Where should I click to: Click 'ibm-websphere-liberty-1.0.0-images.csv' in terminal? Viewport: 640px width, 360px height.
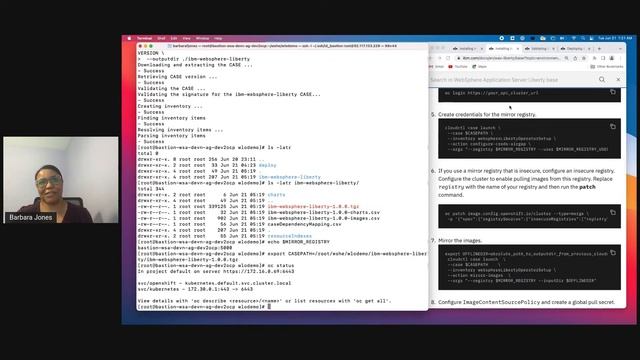click(324, 218)
